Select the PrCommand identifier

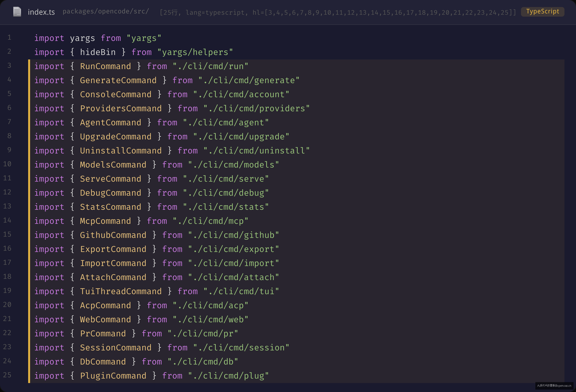click(103, 333)
